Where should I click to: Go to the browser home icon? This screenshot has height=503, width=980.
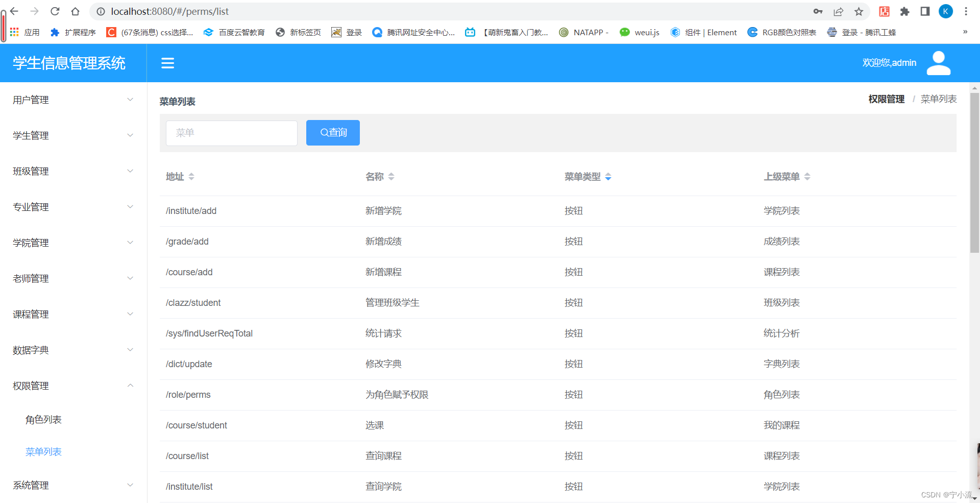pos(75,11)
